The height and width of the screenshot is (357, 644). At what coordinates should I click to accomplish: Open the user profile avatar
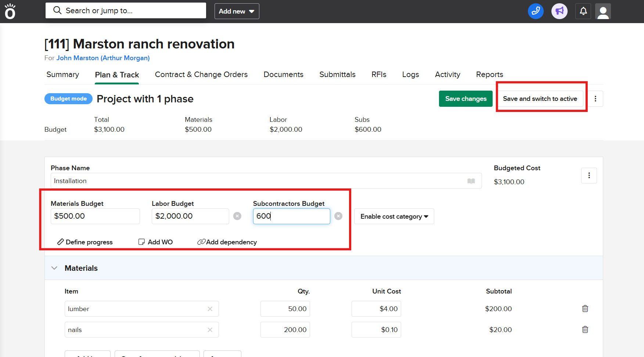[603, 11]
